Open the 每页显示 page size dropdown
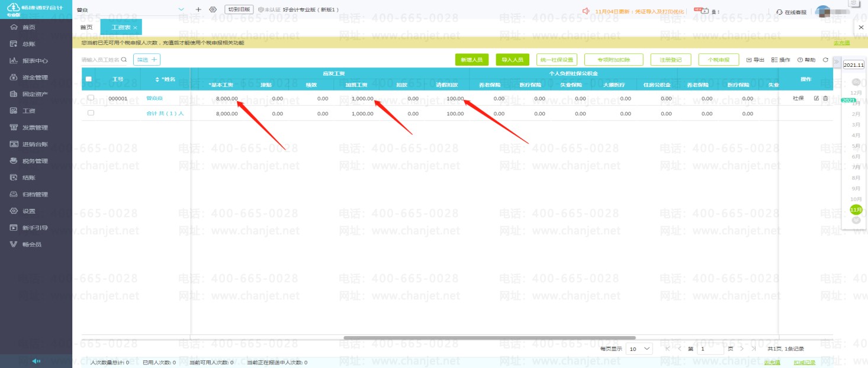This screenshot has height=368, width=868. coord(639,349)
